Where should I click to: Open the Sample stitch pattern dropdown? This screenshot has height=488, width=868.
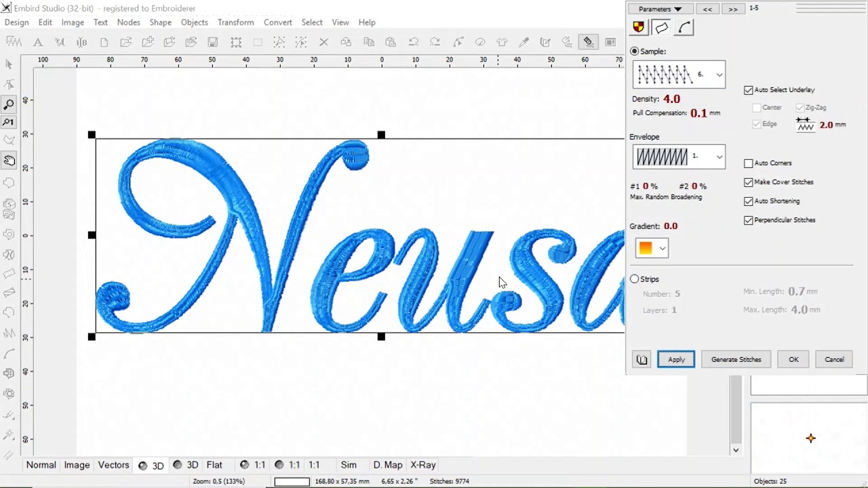[719, 75]
